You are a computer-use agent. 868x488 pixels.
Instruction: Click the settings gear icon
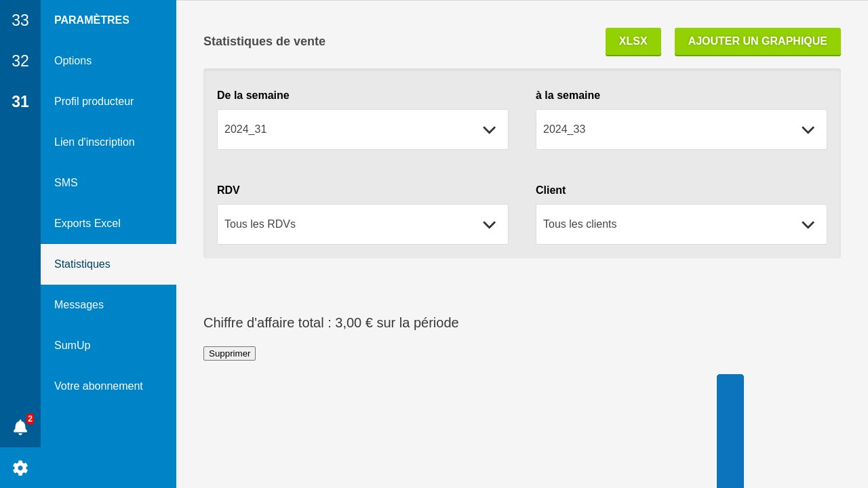20,468
